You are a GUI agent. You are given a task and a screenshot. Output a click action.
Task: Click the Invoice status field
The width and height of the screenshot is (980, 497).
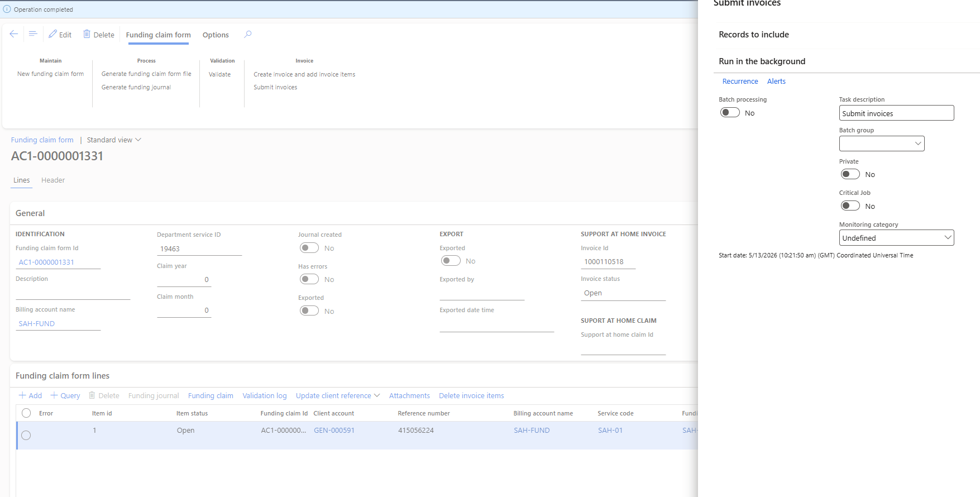coord(623,293)
